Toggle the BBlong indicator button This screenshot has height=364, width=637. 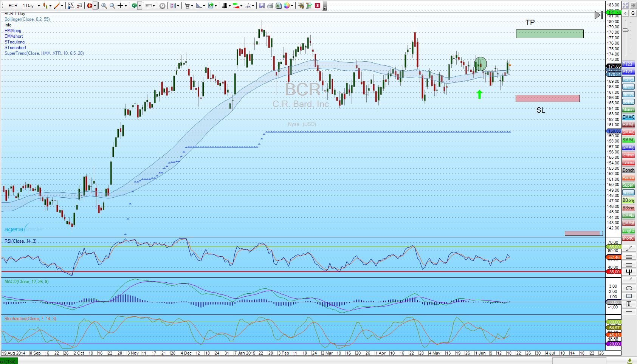coord(628,200)
